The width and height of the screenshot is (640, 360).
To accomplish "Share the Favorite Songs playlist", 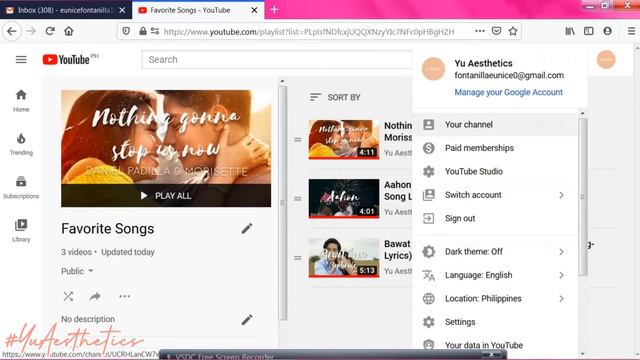I will tap(95, 296).
